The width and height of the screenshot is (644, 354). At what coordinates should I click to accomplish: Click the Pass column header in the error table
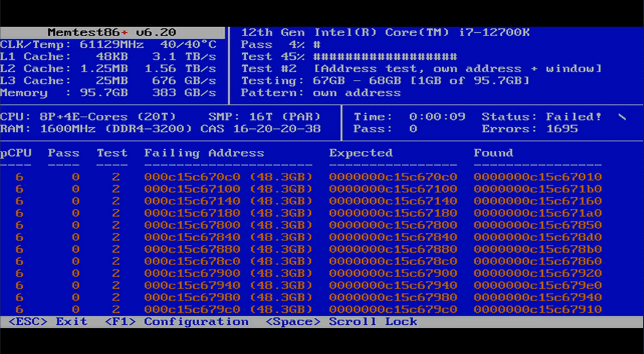64,153
